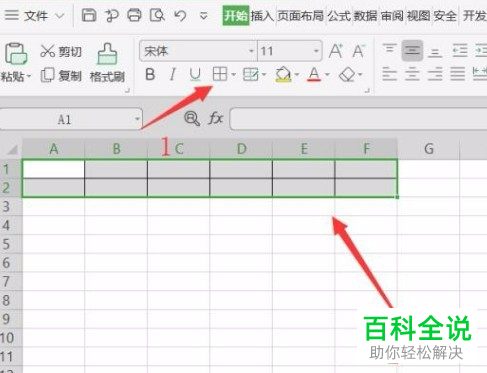Set top vertical alignment
The width and height of the screenshot is (487, 373).
pos(389,49)
